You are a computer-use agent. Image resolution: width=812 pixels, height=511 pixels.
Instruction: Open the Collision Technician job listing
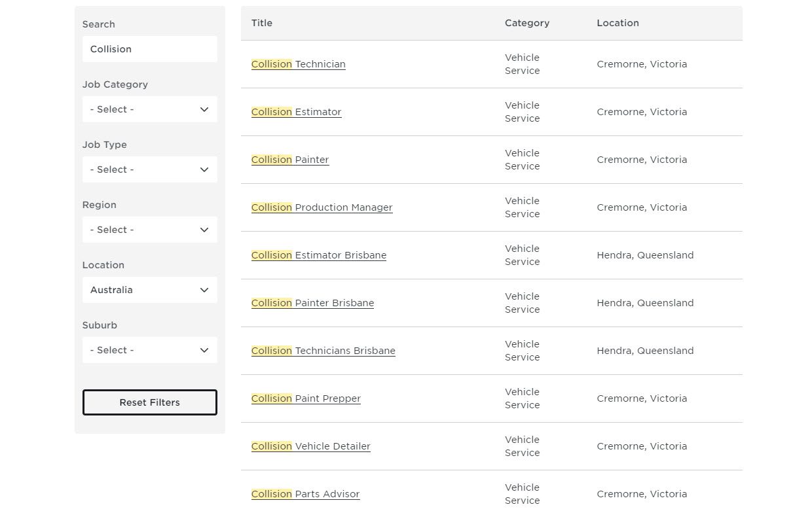coord(298,64)
